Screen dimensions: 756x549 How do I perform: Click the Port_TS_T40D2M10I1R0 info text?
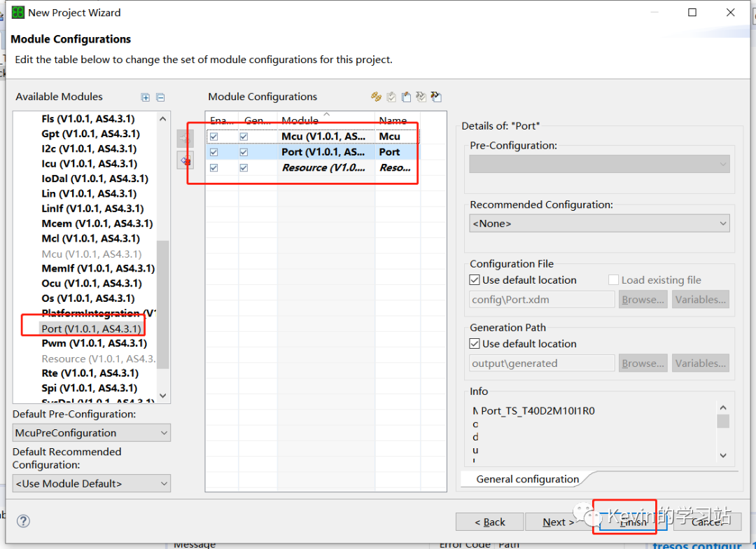point(538,411)
